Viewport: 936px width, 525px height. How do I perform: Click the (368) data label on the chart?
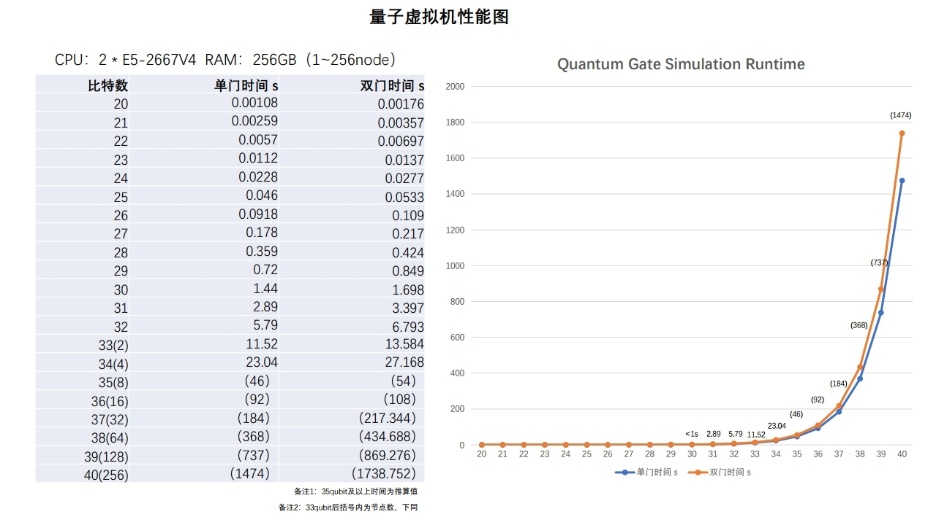(x=858, y=325)
